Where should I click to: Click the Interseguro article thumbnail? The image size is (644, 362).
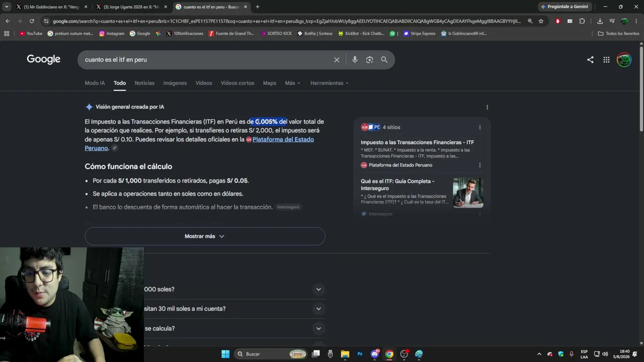point(468,193)
